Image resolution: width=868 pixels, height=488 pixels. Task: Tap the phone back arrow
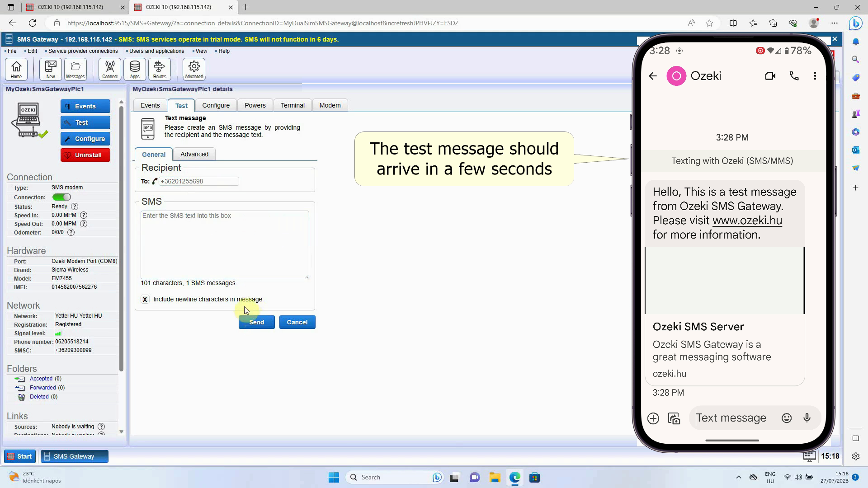tap(653, 76)
